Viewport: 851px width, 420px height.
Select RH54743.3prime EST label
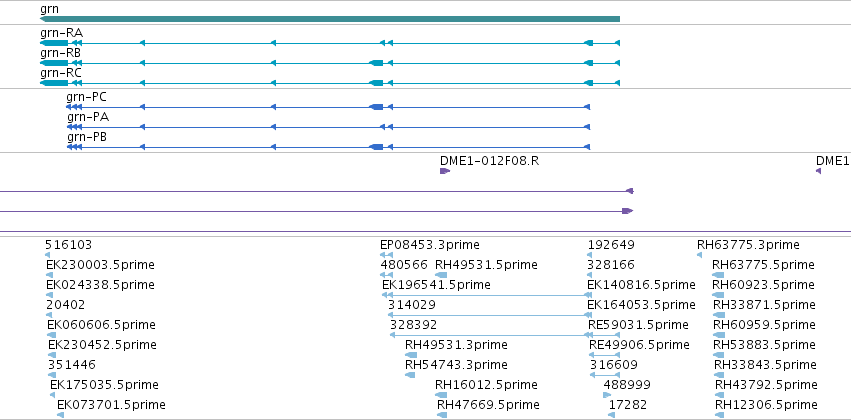[x=456, y=365]
